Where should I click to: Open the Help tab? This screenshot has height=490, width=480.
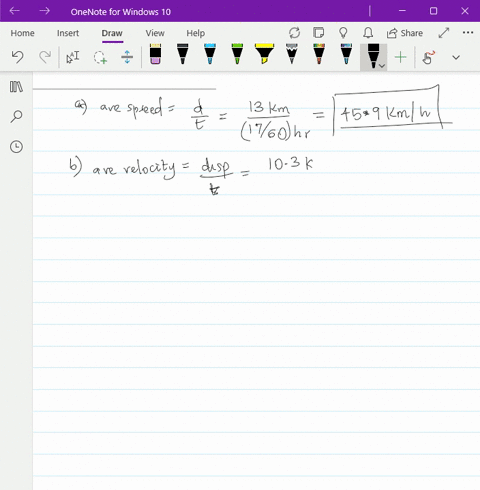pos(196,33)
